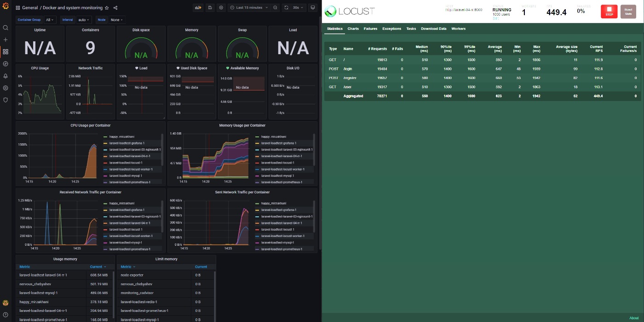Mark dashboard as favorite with star icon
Viewport: 644px width, 322px height.
click(x=107, y=8)
